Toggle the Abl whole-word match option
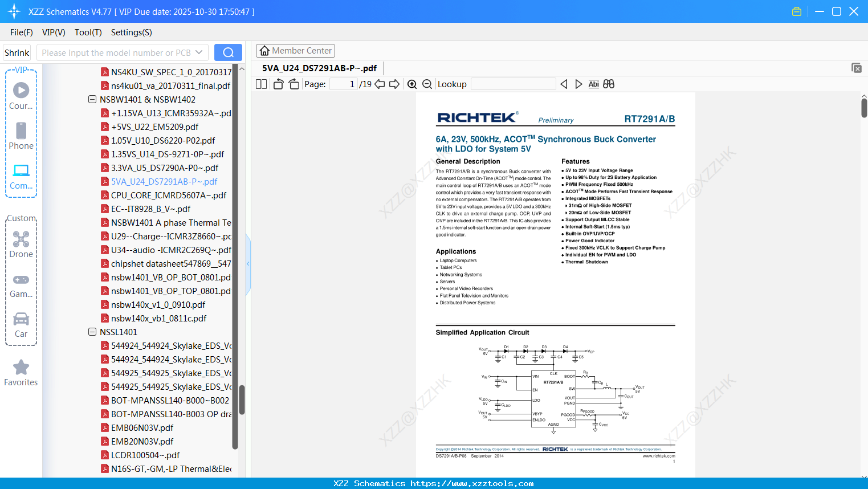Screen dimensions: 868x489 pos(594,84)
